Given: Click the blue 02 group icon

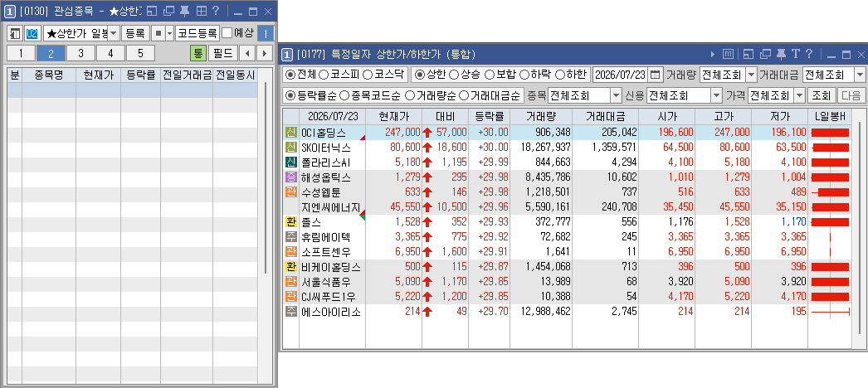Looking at the screenshot, I should [x=32, y=33].
